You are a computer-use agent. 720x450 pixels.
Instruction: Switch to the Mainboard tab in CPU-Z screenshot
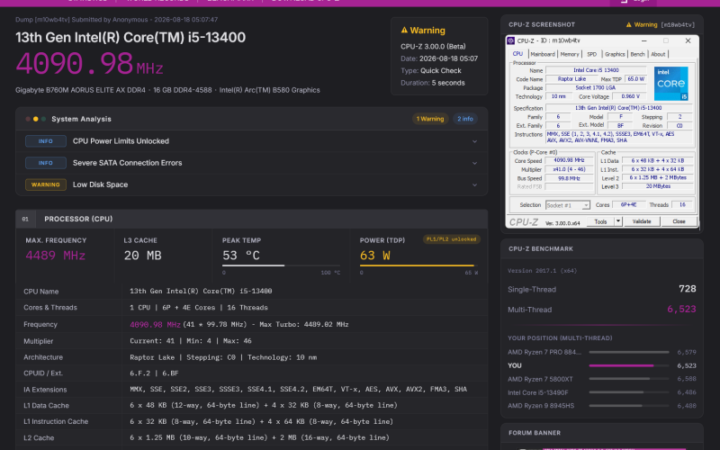click(x=543, y=54)
